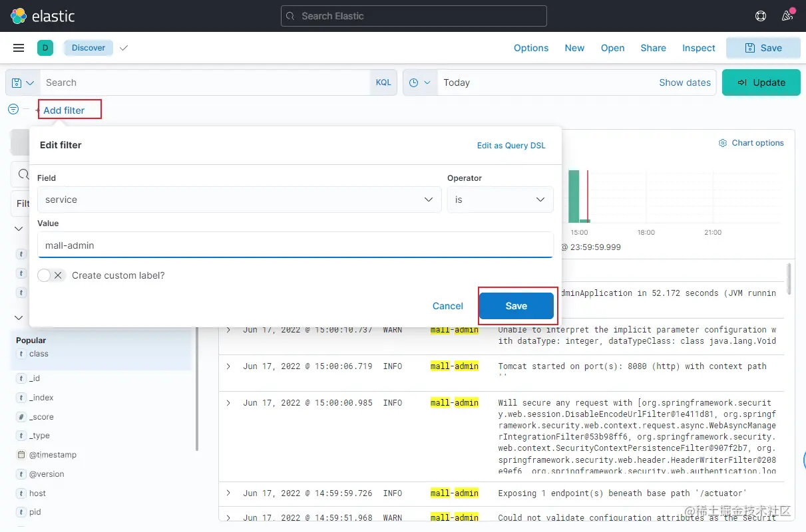Cancel the edit filter dialog
This screenshot has height=532, width=806.
tap(448, 306)
